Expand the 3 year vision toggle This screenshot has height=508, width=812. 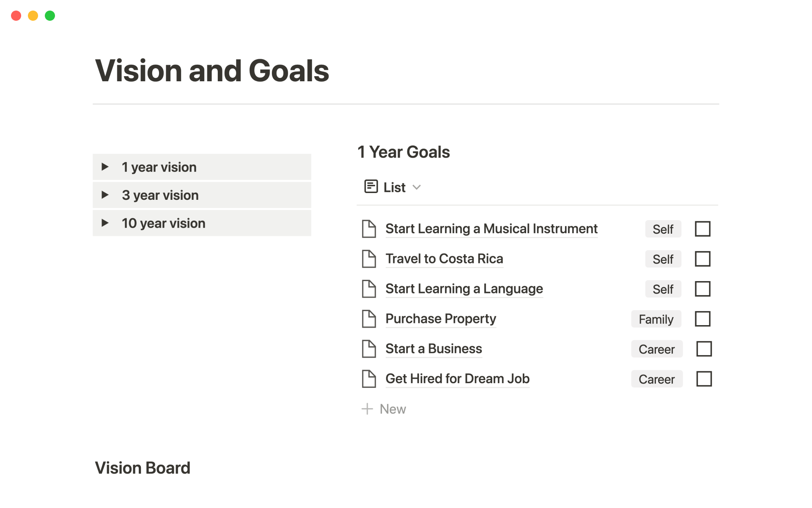pyautogui.click(x=105, y=195)
